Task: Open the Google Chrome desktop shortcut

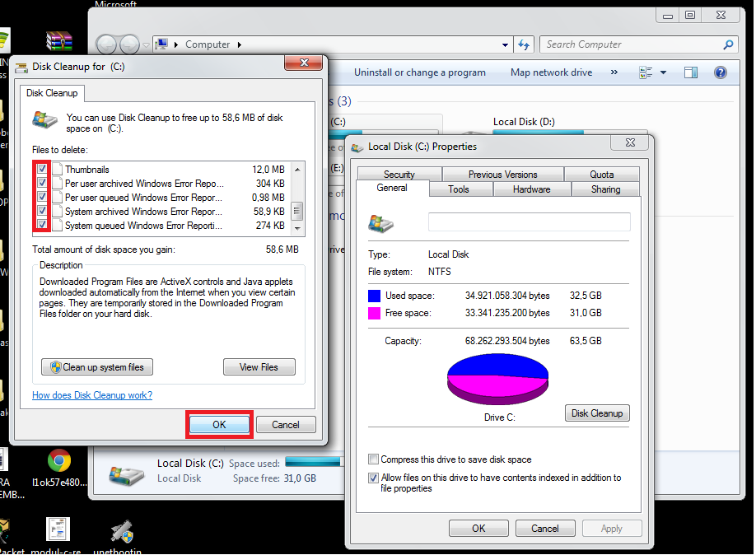Action: tap(59, 461)
